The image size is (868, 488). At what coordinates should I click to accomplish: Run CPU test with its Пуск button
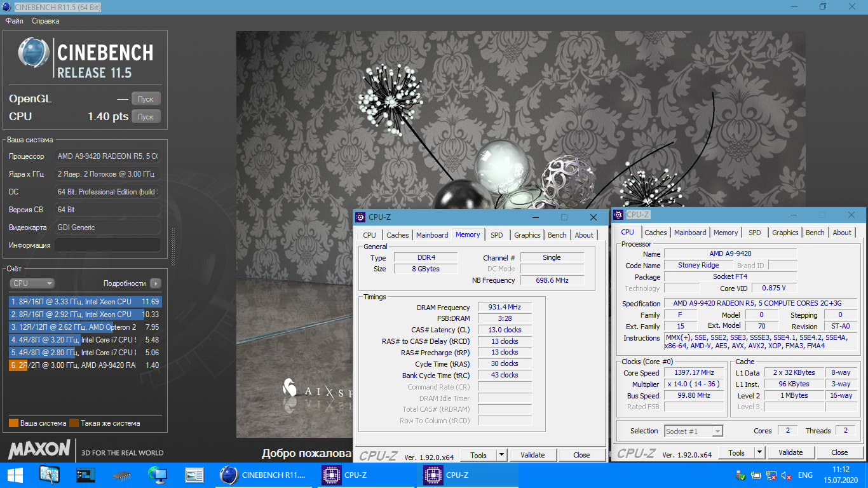(x=146, y=117)
